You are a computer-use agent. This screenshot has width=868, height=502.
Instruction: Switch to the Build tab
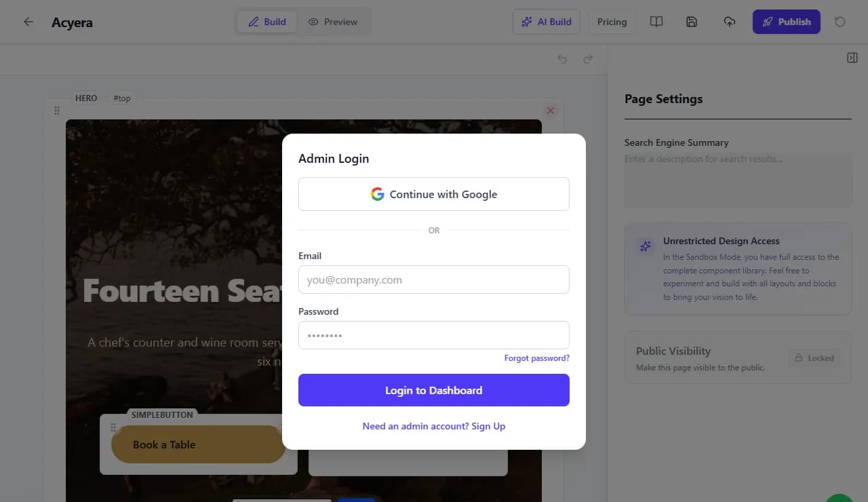(267, 22)
